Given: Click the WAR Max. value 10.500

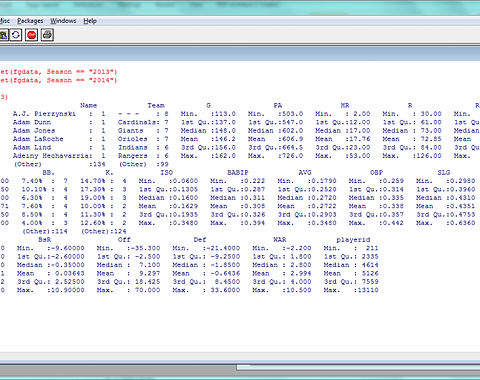Looking at the screenshot, I should 299,290.
